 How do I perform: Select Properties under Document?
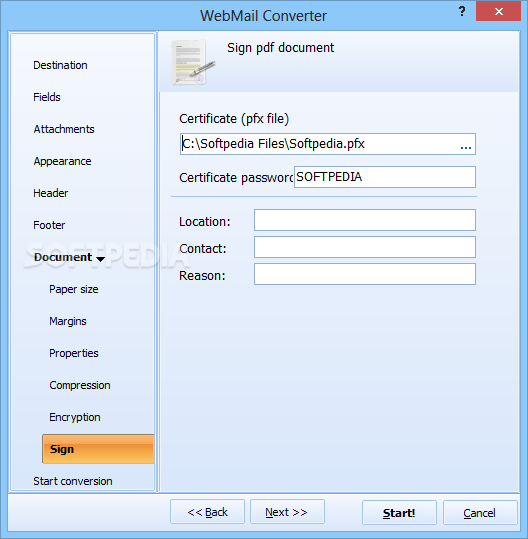[74, 353]
